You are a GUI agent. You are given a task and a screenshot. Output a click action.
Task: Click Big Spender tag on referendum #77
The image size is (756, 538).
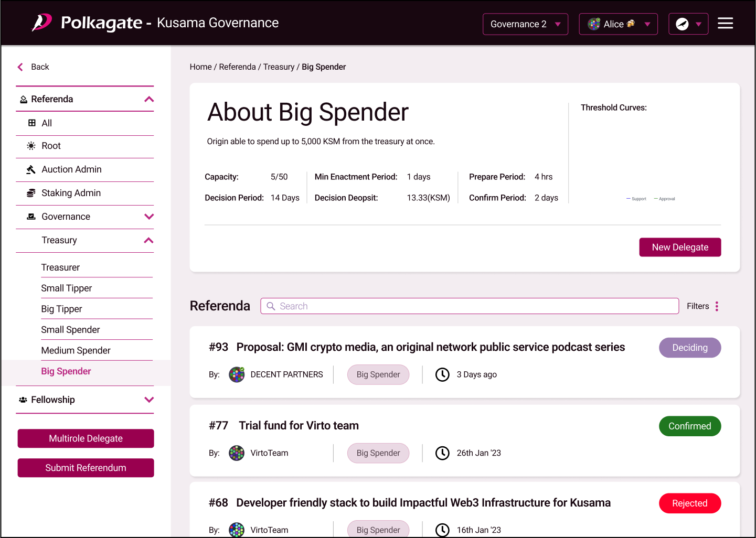pos(378,453)
